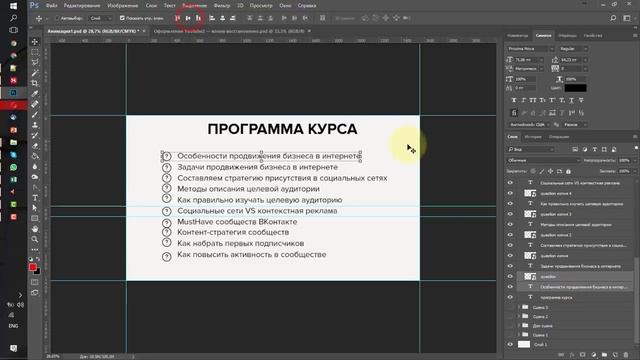Viewport: 640px width, 360px height.
Task: Switch to the История panel tab
Action: point(533,137)
